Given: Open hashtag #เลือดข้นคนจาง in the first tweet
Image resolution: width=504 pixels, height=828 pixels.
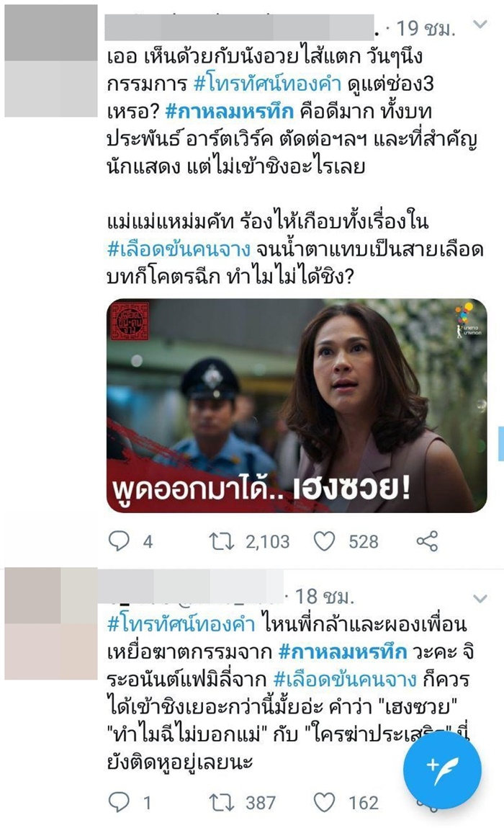Looking at the screenshot, I should 179,249.
